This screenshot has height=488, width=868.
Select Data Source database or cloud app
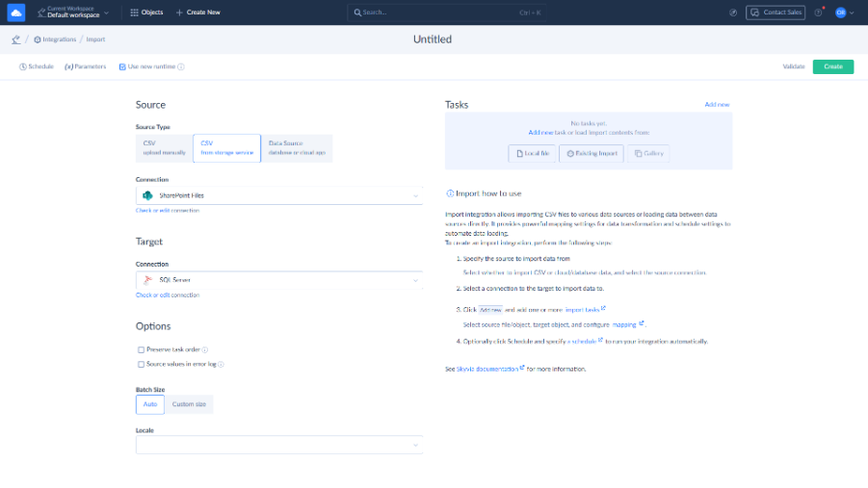pos(297,147)
